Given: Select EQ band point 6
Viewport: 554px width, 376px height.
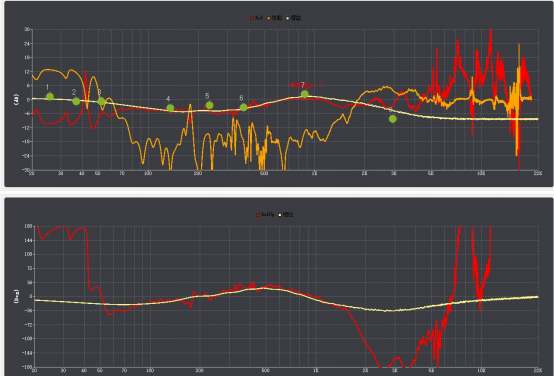Looking at the screenshot, I should pyautogui.click(x=243, y=107).
